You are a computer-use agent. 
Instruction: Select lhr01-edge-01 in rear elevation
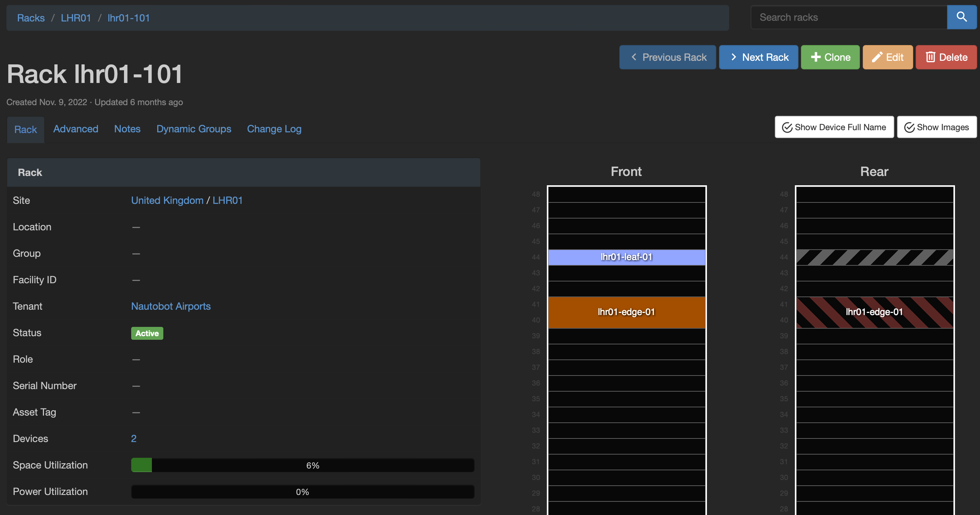(x=874, y=312)
